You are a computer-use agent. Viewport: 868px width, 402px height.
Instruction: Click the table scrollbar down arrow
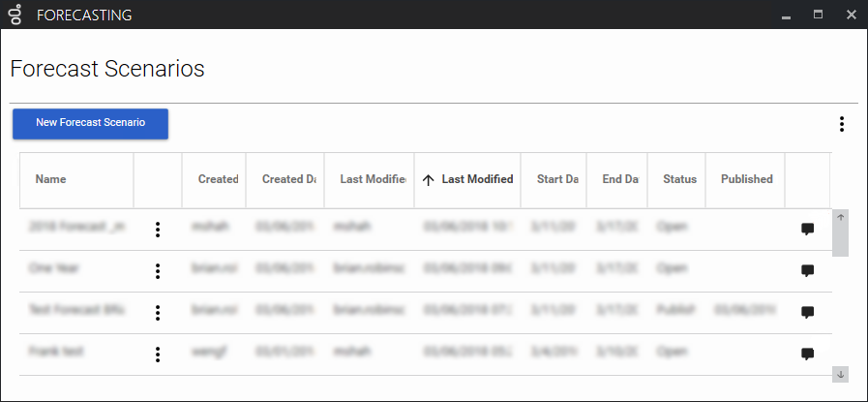tap(840, 375)
